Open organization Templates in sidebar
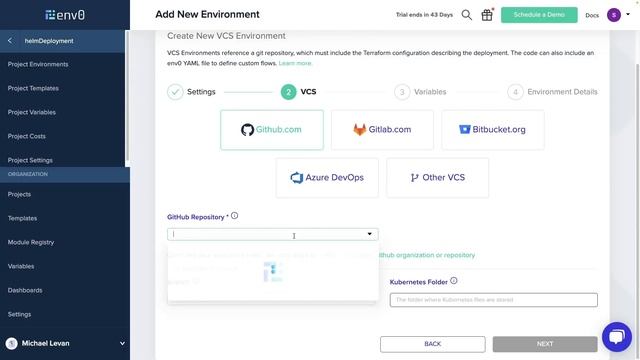Image resolution: width=640 pixels, height=360 pixels. pos(22,218)
